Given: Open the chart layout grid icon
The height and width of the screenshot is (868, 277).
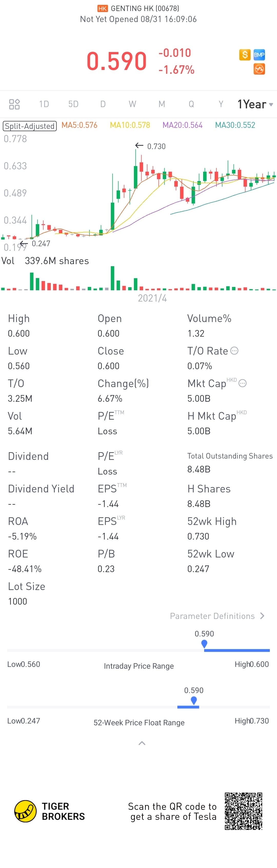Looking at the screenshot, I should [x=14, y=104].
